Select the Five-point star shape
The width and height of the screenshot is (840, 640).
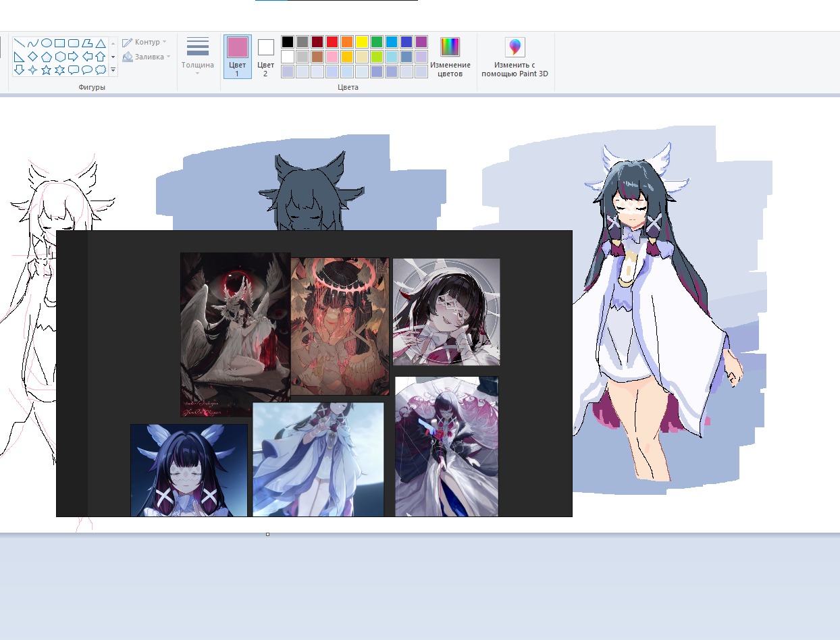[x=46, y=70]
